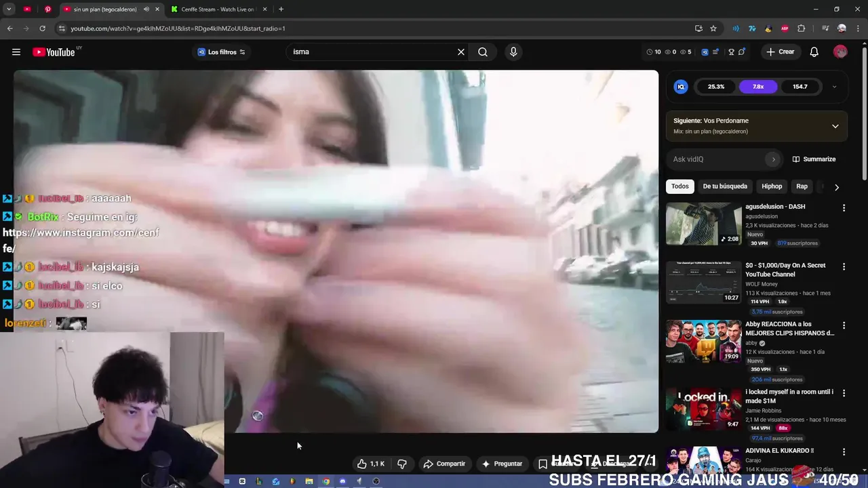Show more filter chips with right arrow
Screen dimensions: 868x488
pyautogui.click(x=837, y=187)
